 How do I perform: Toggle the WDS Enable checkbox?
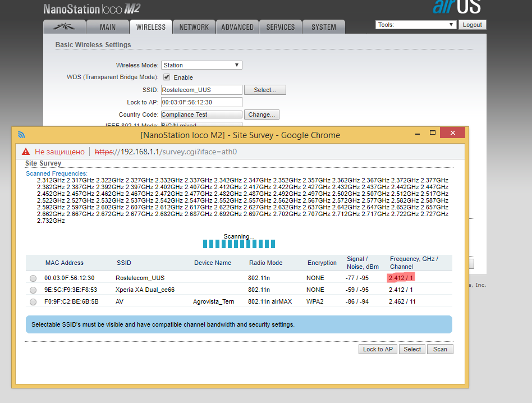click(167, 77)
